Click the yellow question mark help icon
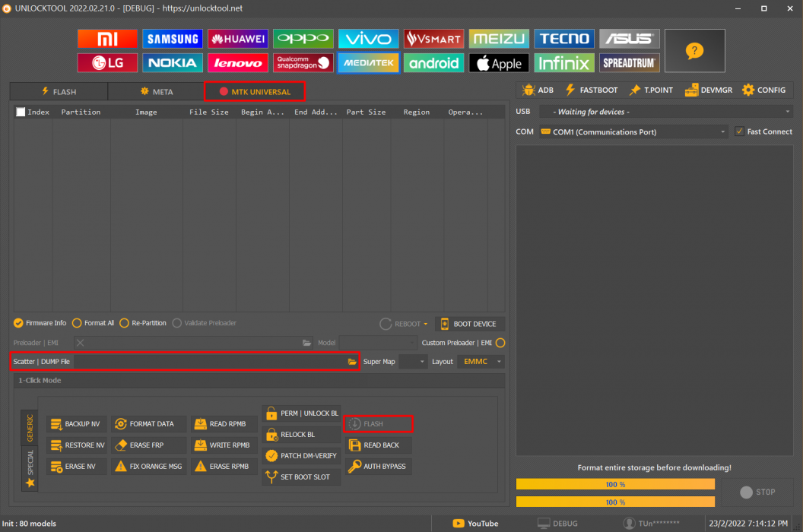Screen dimensions: 803x532 pos(694,51)
